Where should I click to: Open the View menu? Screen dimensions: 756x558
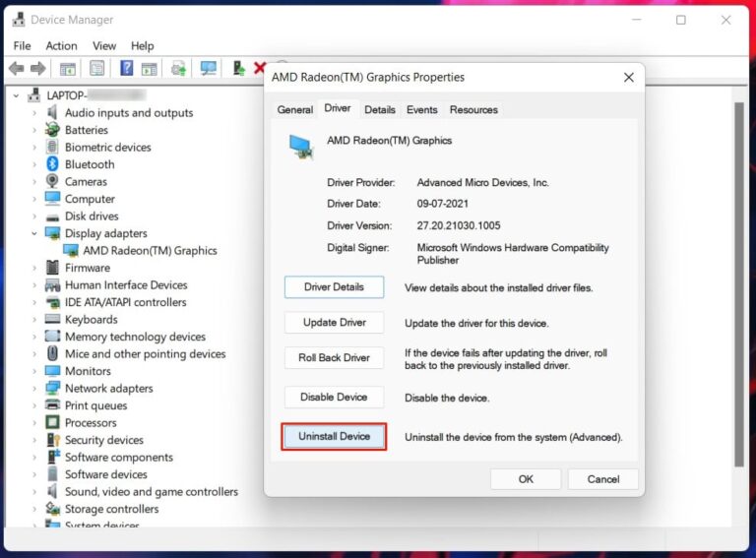tap(104, 46)
